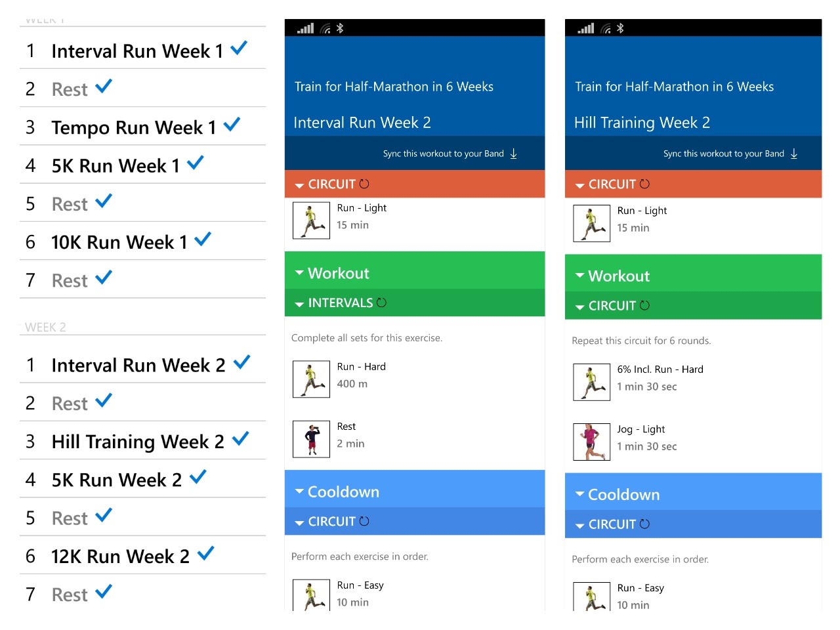Click the Rest exercise figure icon
The width and height of the screenshot is (840, 630).
pyautogui.click(x=310, y=439)
